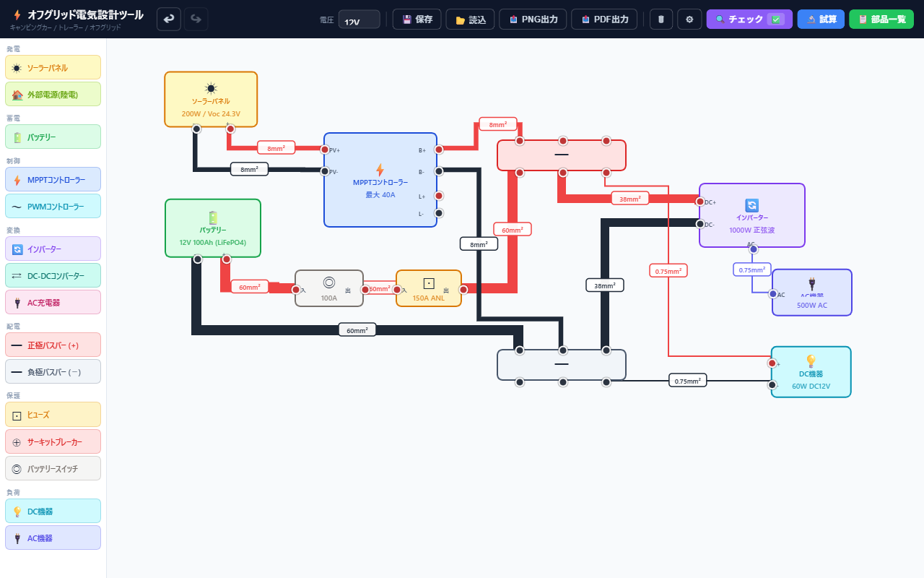Add 正極バスバー (+) from the palette
Screen dimensions: 924x578
[x=53, y=345]
